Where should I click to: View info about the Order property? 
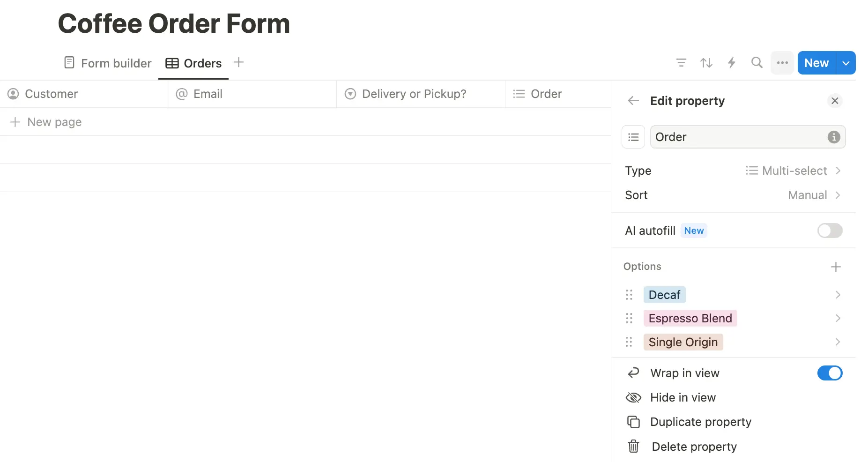(833, 137)
